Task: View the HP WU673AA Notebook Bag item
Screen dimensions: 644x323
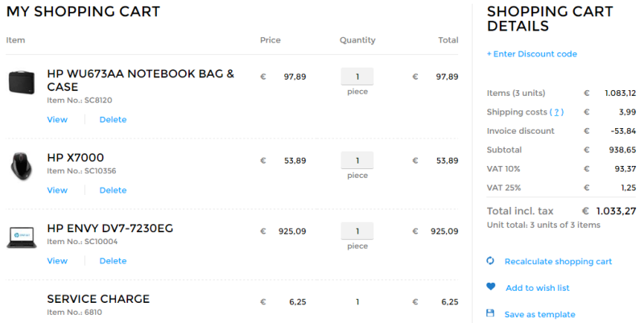Action: coord(57,120)
